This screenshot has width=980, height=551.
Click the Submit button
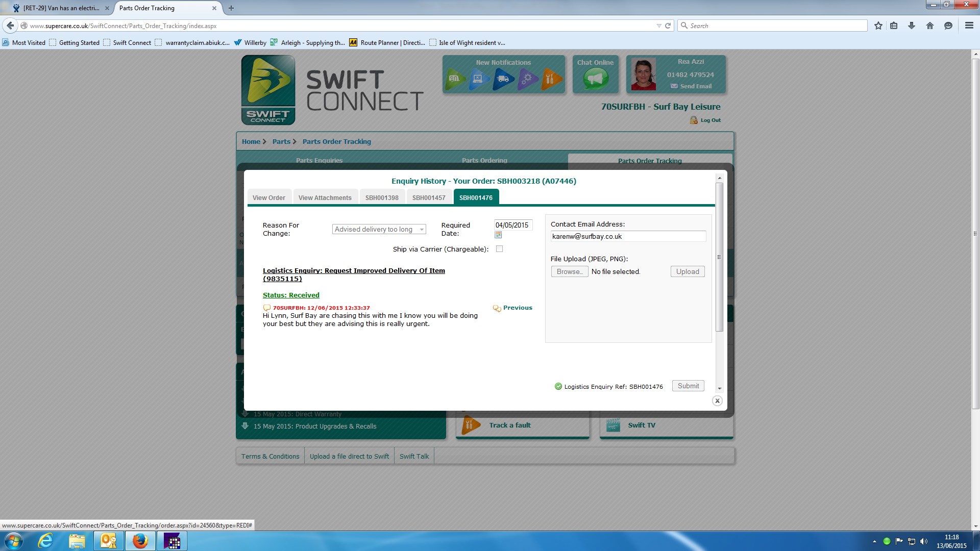(688, 386)
